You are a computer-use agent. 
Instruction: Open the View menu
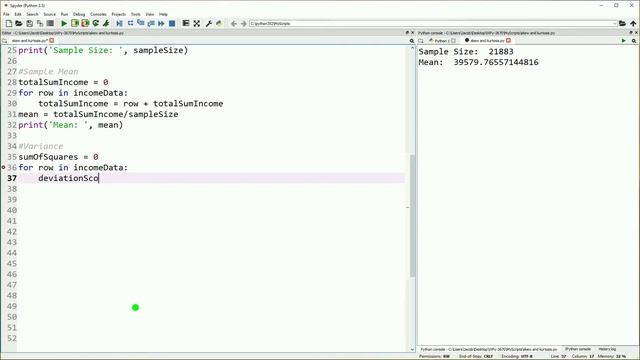click(150, 14)
